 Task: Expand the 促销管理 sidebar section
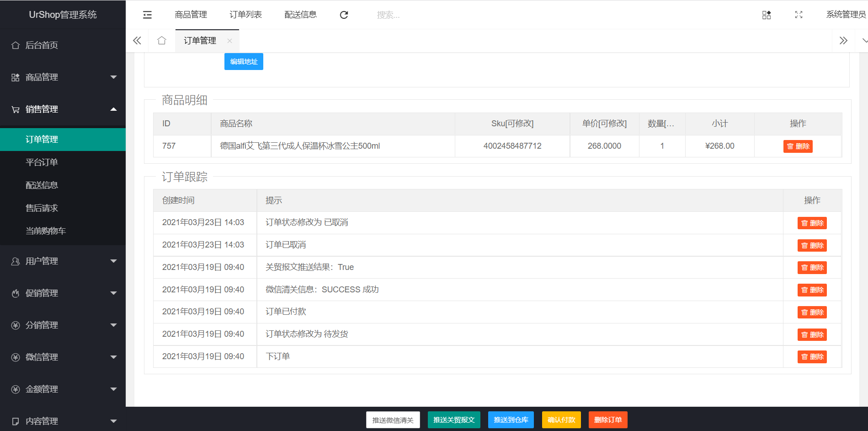point(63,293)
